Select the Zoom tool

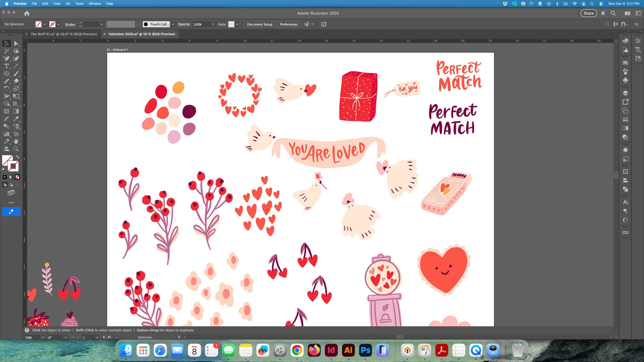(16, 149)
